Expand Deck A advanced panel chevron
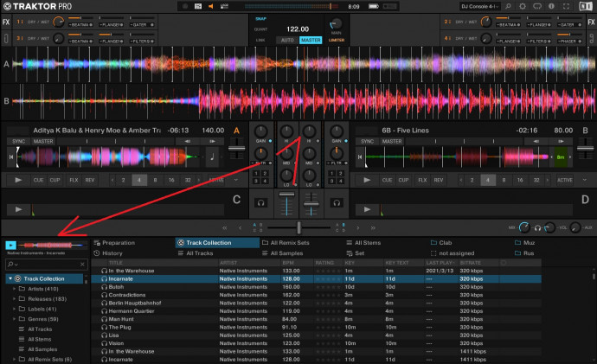This screenshot has height=364, width=597. tap(236, 180)
